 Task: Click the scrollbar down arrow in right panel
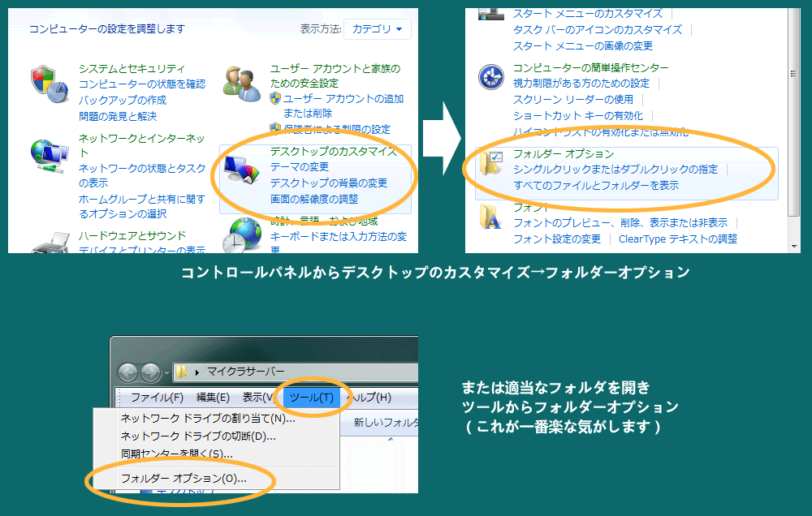(794, 247)
